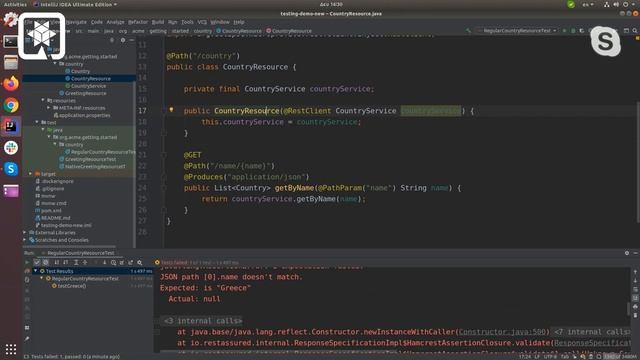Run the selected configuration with green play
The height and width of the screenshot is (360, 640).
click(x=564, y=31)
